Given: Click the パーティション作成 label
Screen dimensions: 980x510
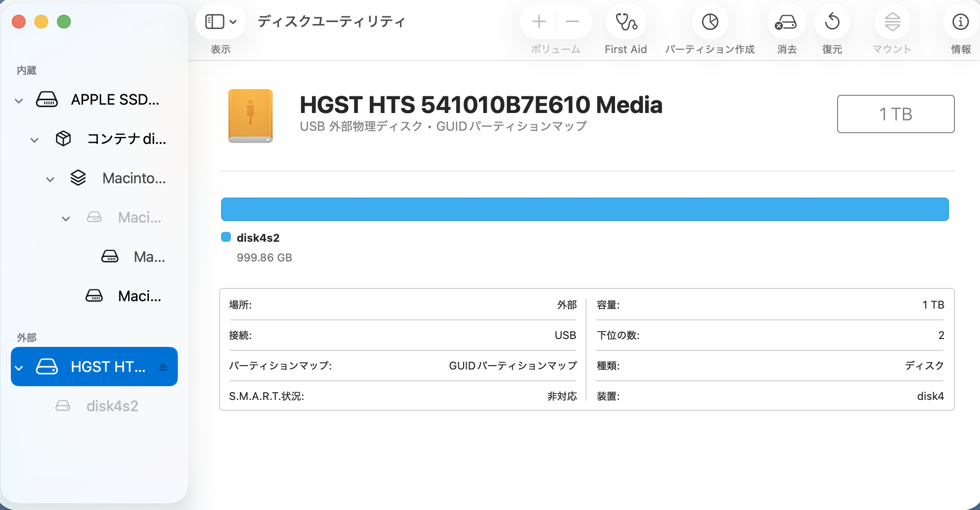Looking at the screenshot, I should coord(710,50).
